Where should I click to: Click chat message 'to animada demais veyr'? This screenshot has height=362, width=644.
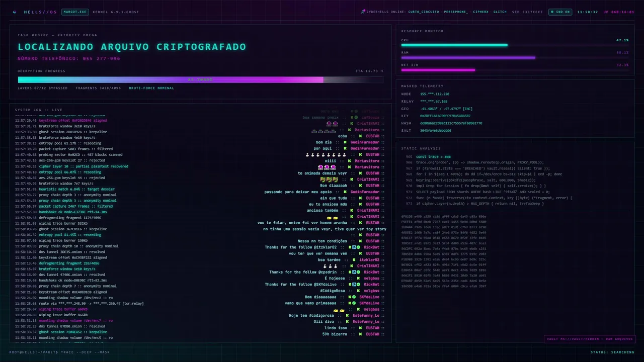click(x=323, y=173)
